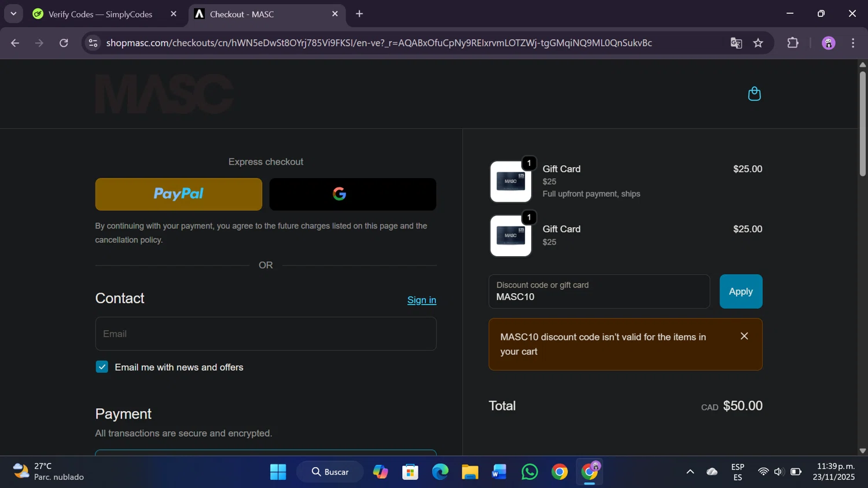Open the volume speaker icon
The height and width of the screenshot is (488, 868).
tap(779, 472)
